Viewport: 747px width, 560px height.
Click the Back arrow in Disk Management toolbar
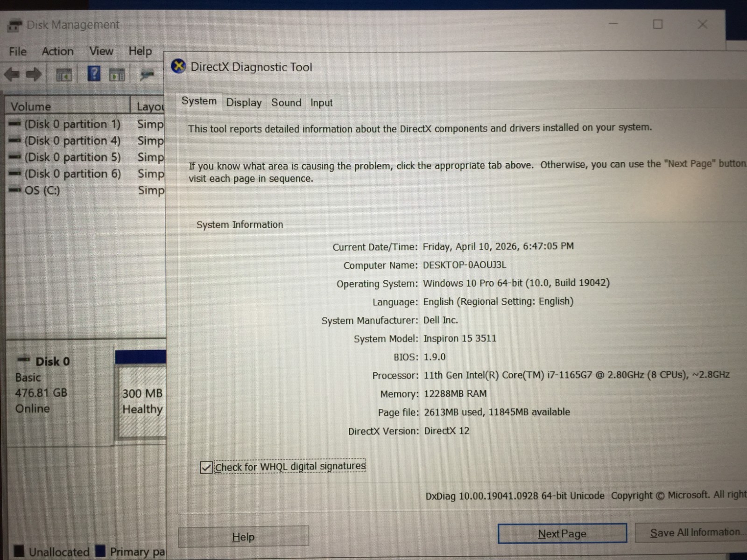coord(12,74)
